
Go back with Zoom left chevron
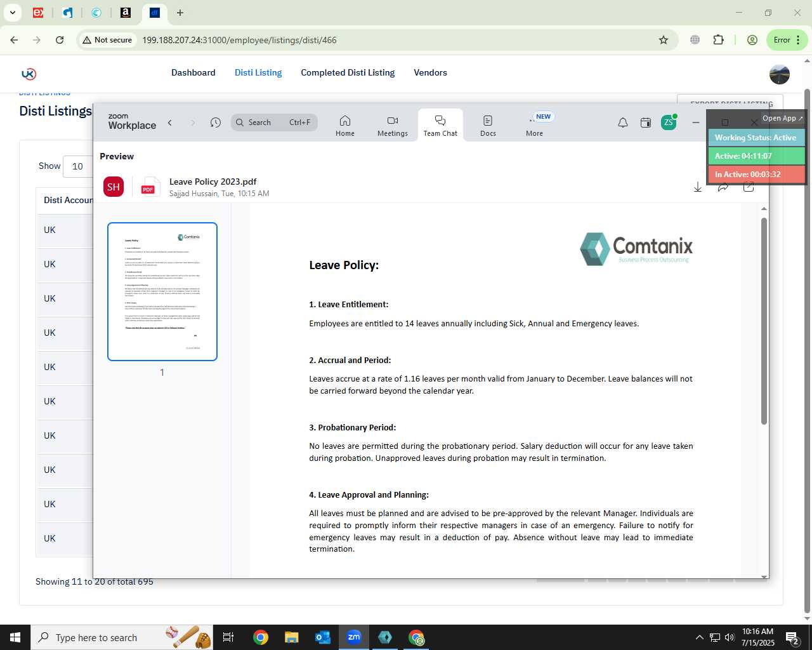tap(170, 123)
